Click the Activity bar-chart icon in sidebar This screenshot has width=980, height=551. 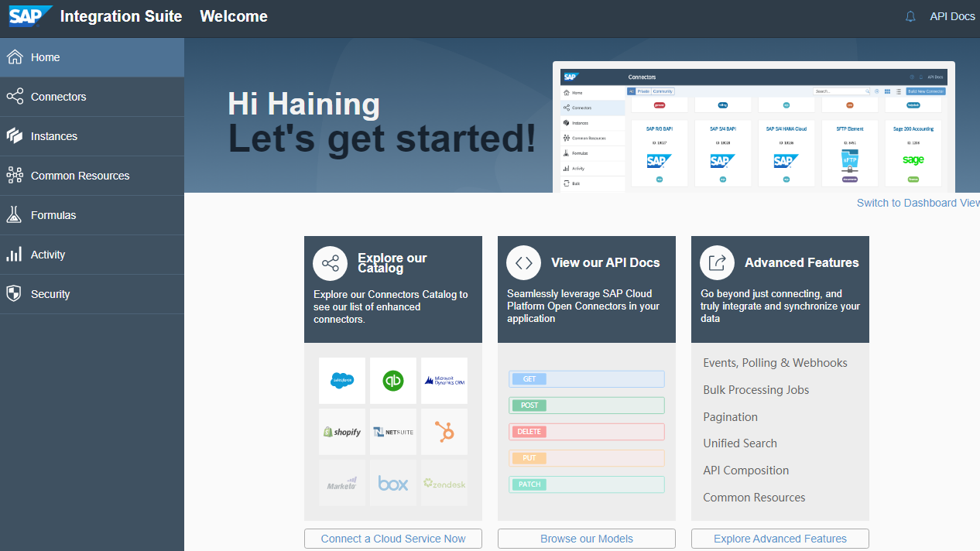pyautogui.click(x=14, y=255)
